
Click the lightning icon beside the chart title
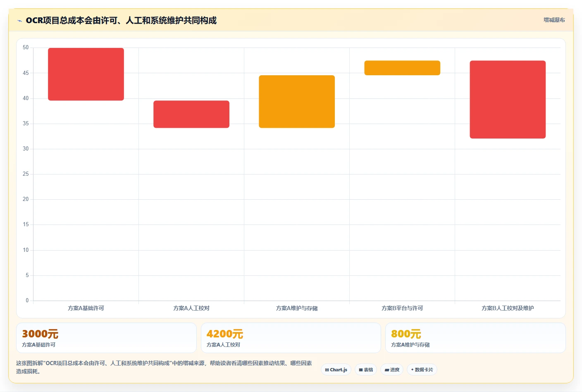coord(19,21)
